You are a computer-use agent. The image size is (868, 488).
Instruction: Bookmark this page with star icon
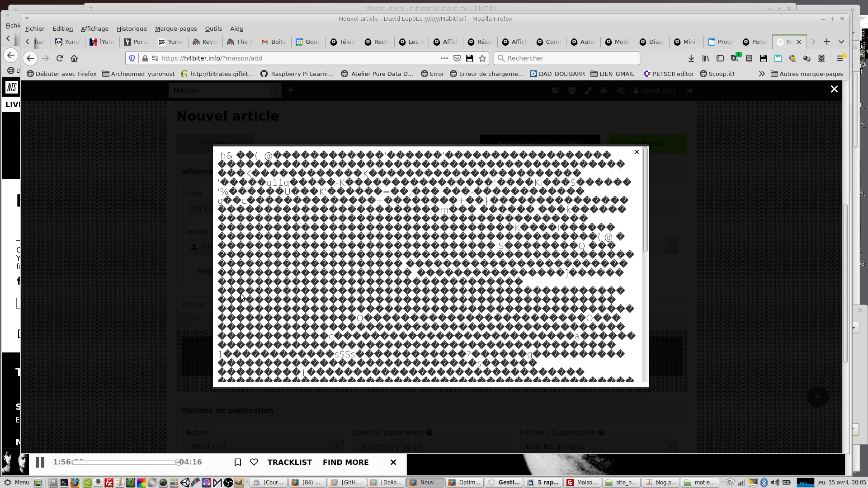tap(482, 58)
